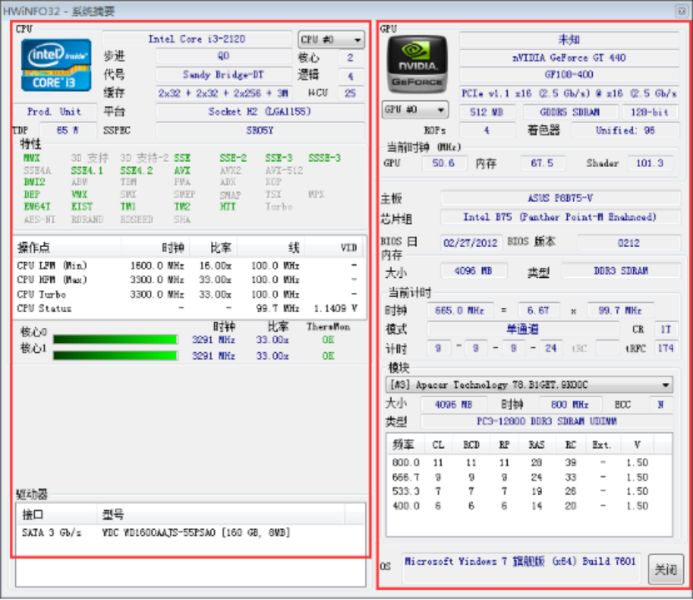
Task: Click the 800 MHz module clock value
Action: tap(570, 405)
